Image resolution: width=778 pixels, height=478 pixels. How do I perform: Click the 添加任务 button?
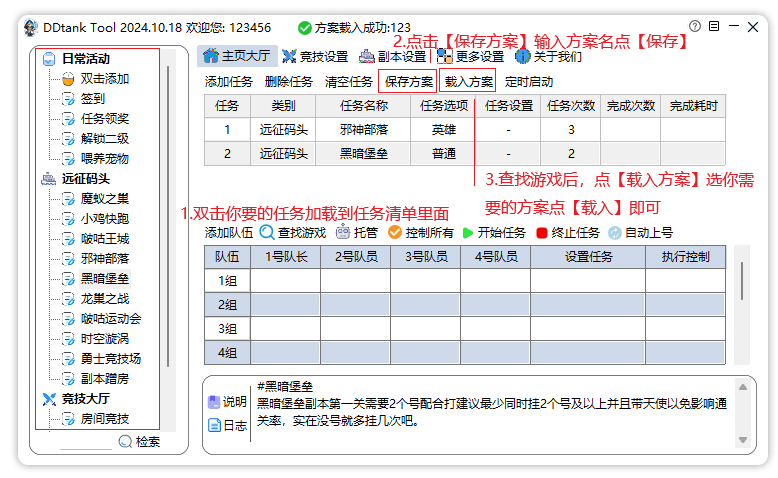228,81
